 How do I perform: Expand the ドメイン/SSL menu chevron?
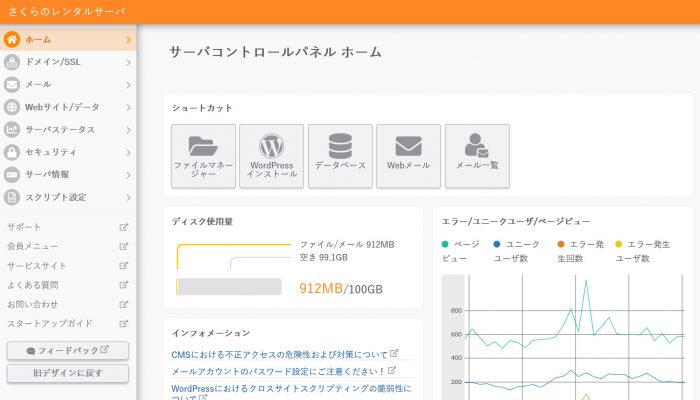coord(129,62)
